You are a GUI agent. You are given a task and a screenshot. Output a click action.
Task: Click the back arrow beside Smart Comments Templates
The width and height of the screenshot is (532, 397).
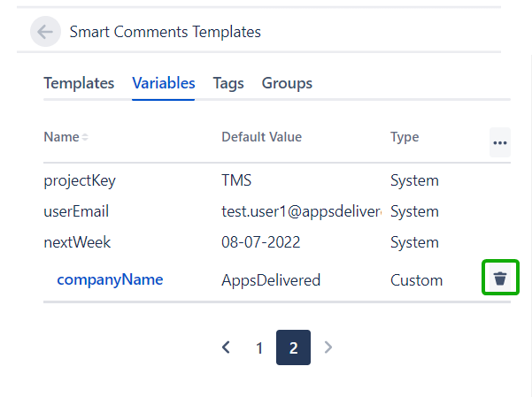coord(45,32)
